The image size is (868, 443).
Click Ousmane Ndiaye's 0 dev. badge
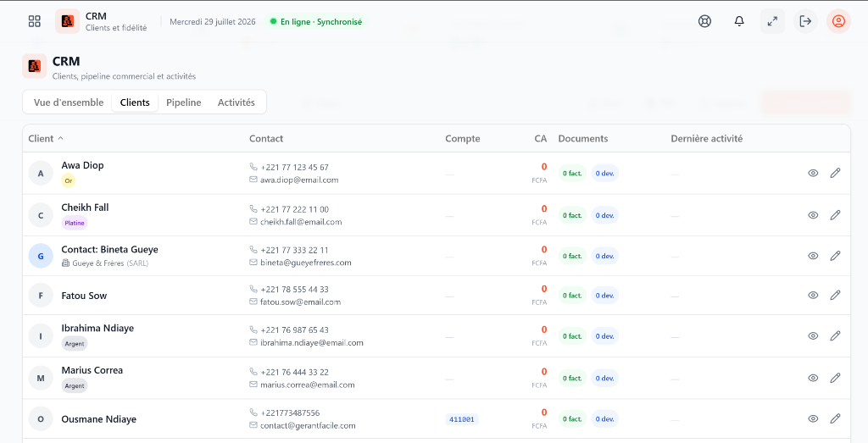(x=604, y=418)
